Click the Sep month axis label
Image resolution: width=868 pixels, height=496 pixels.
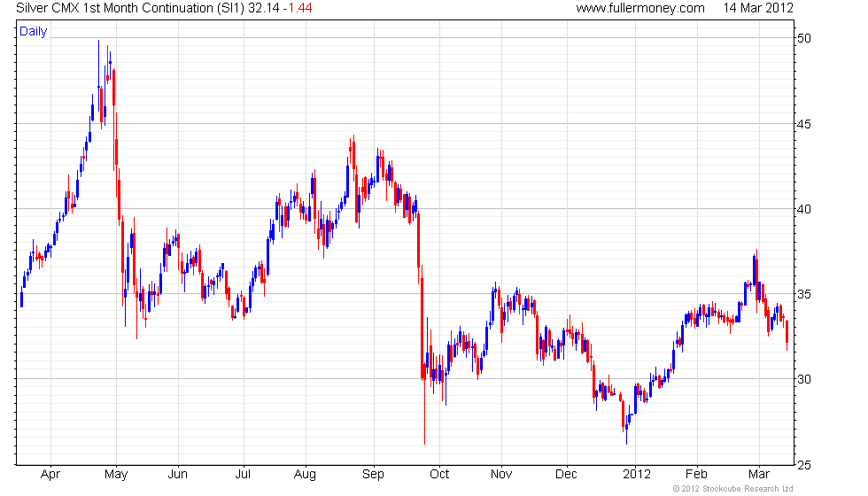pyautogui.click(x=373, y=475)
